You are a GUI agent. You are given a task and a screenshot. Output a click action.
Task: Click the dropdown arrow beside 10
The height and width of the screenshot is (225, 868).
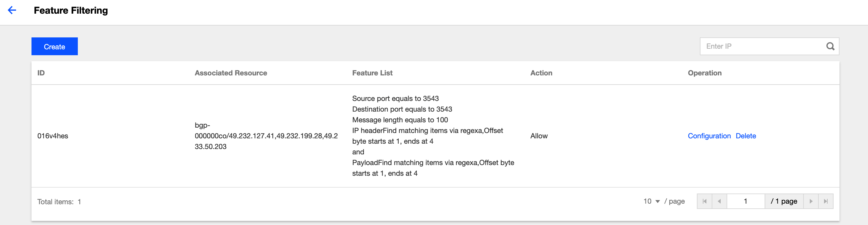[x=657, y=202]
